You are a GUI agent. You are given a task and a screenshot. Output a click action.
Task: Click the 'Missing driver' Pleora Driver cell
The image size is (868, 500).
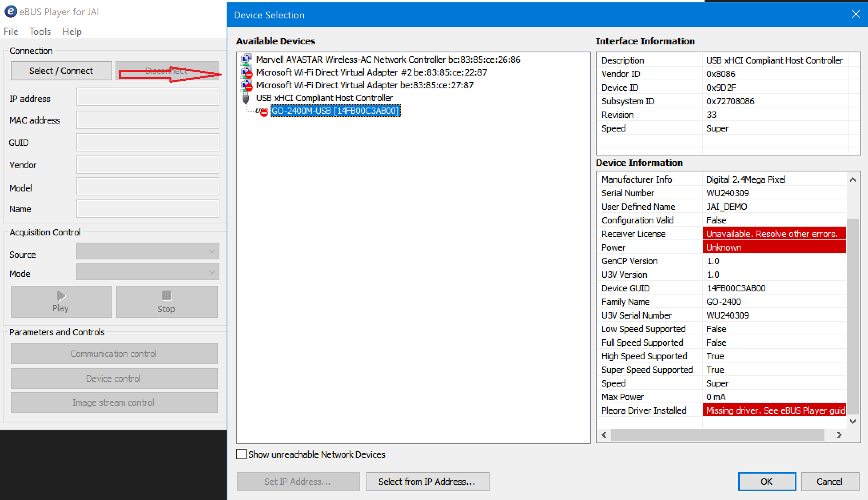(x=774, y=410)
